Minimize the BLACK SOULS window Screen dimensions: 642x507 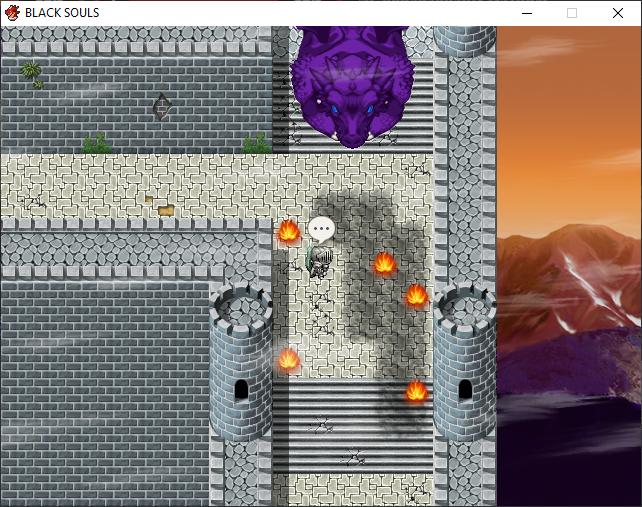[527, 13]
